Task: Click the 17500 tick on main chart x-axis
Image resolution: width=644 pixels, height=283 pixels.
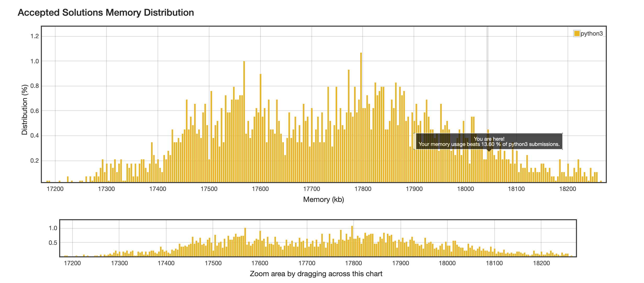Action: coord(209,189)
